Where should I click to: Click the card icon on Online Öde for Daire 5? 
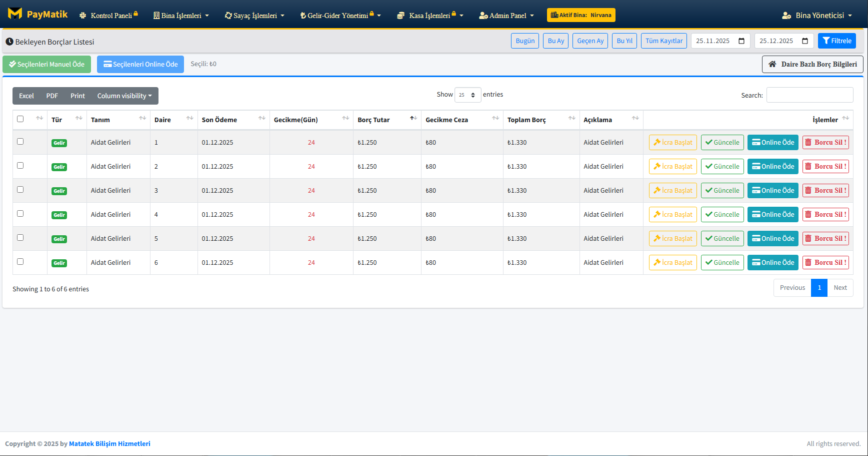[x=756, y=239]
